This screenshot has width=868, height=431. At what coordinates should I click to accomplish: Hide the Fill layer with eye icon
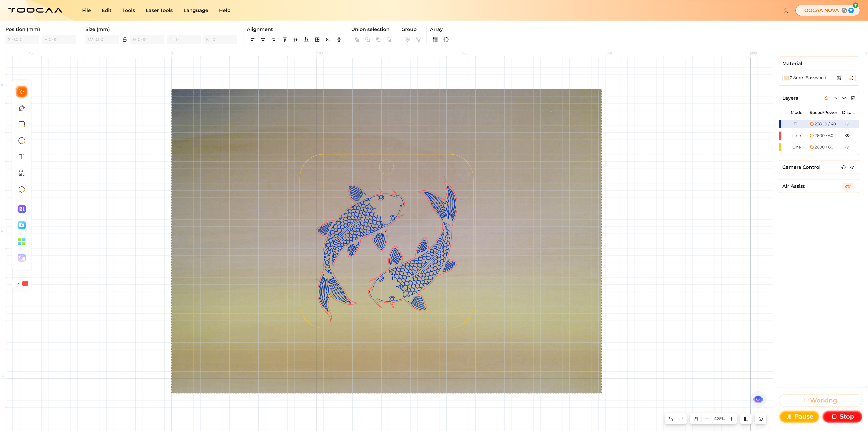tap(847, 124)
